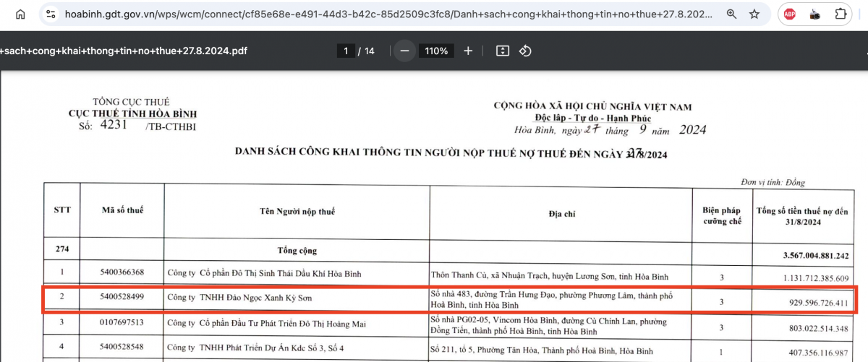Image resolution: width=868 pixels, height=362 pixels.
Task: Bookmark this page with the star icon
Action: (754, 14)
